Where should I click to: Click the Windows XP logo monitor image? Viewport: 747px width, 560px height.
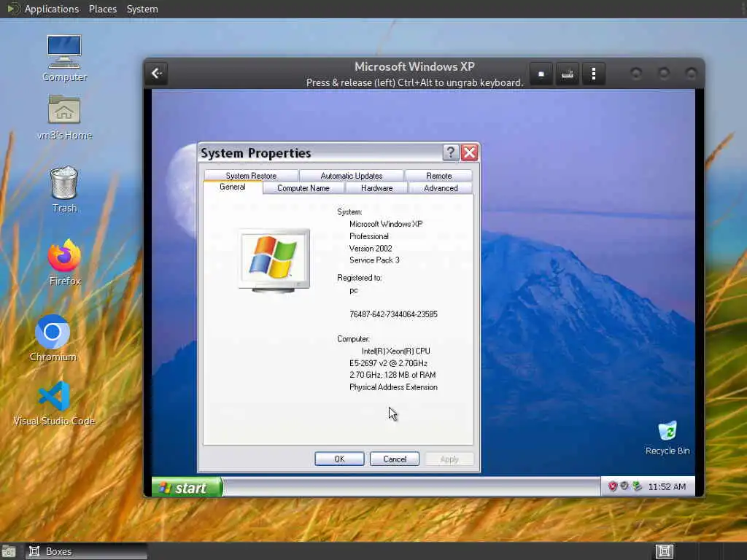click(x=274, y=260)
